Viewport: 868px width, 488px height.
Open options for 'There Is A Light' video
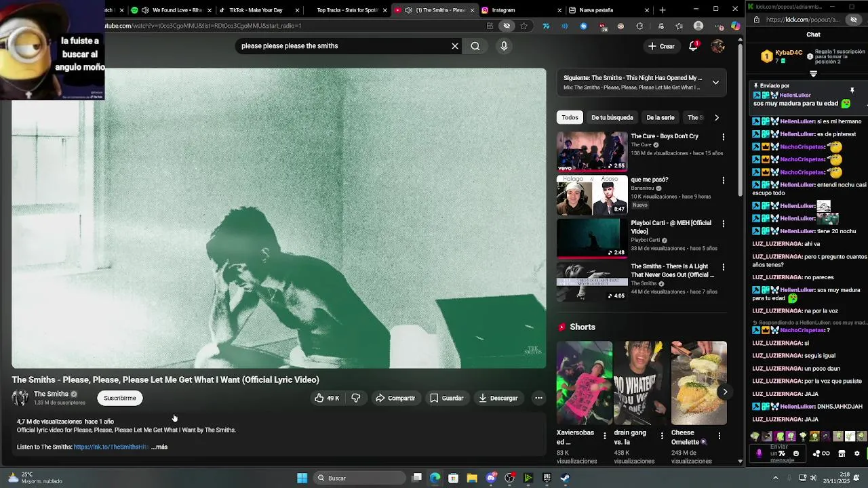[723, 267]
